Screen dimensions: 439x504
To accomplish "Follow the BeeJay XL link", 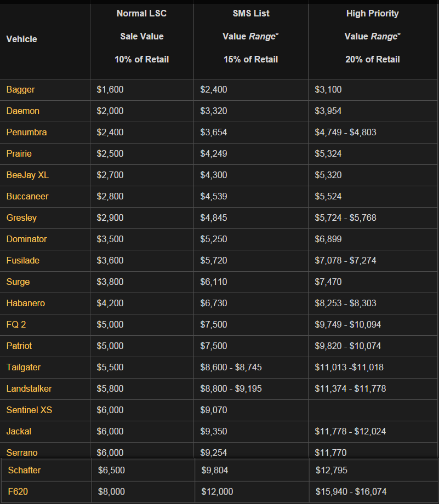I will click(27, 175).
